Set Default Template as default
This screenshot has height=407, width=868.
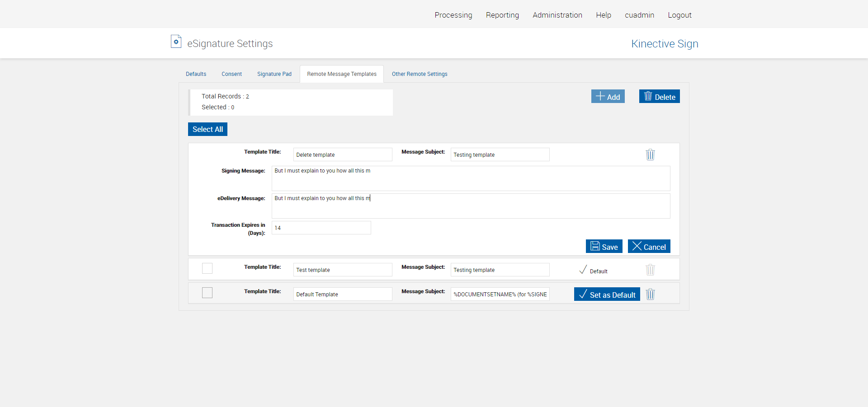(607, 294)
